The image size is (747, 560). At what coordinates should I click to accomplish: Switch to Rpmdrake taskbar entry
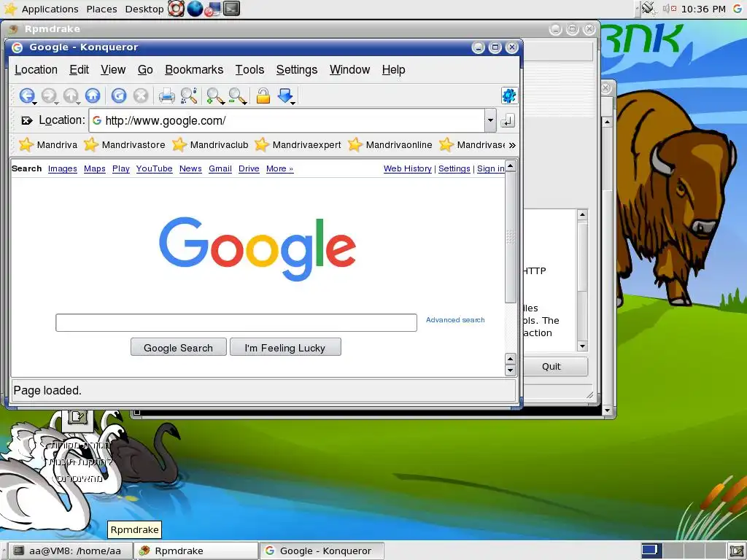(x=196, y=551)
